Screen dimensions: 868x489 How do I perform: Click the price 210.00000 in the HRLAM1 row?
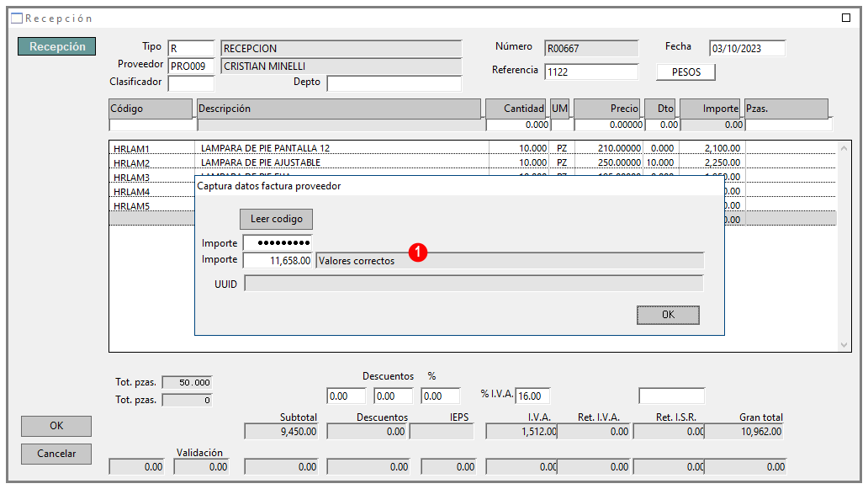coord(619,148)
